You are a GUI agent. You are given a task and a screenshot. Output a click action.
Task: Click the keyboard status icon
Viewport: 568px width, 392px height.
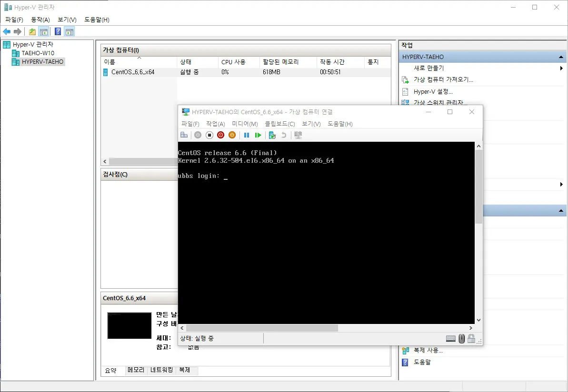pyautogui.click(x=450, y=338)
